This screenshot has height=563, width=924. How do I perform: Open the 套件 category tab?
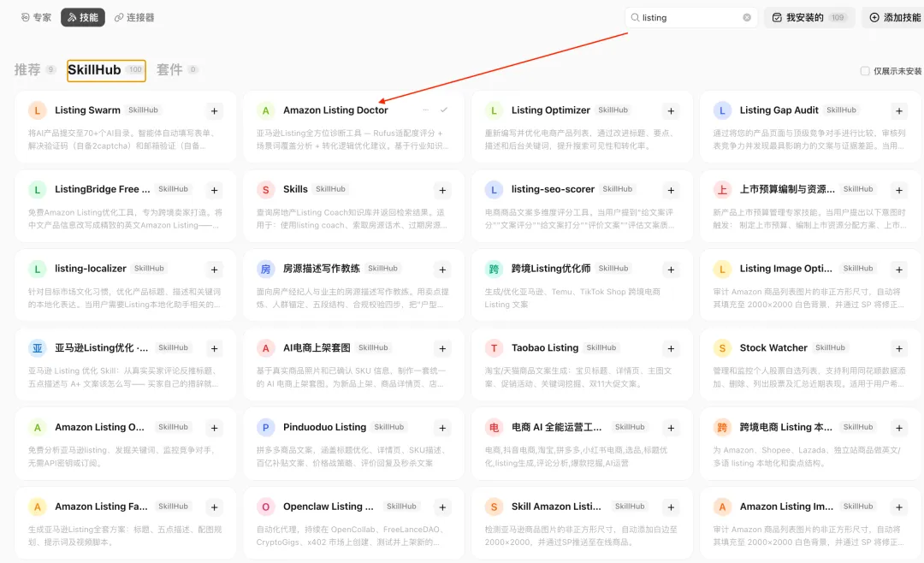177,69
